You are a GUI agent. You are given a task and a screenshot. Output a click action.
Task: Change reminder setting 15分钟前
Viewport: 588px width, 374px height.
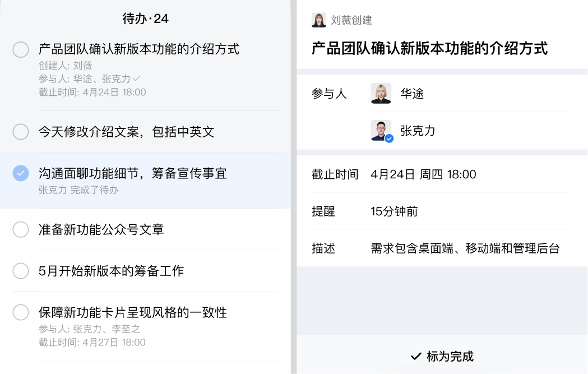point(442,211)
